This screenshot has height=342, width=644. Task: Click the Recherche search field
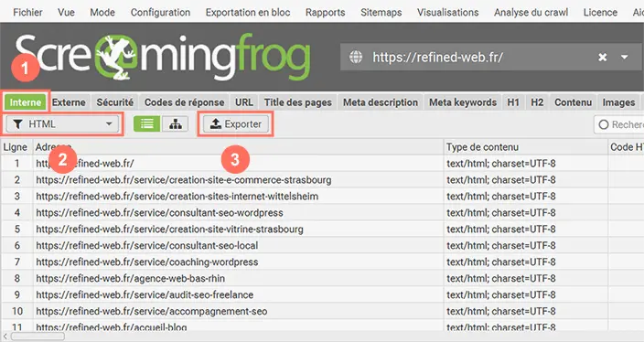[x=619, y=124]
